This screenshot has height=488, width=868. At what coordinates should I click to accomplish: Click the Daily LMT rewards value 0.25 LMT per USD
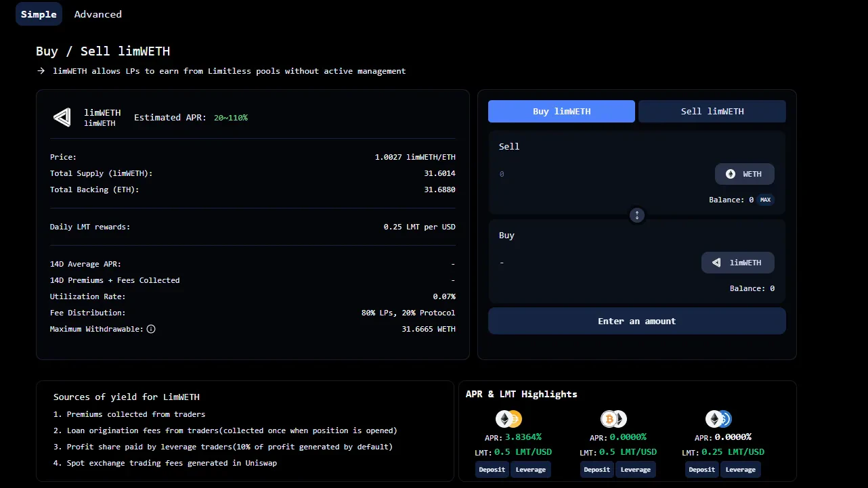pyautogui.click(x=420, y=227)
